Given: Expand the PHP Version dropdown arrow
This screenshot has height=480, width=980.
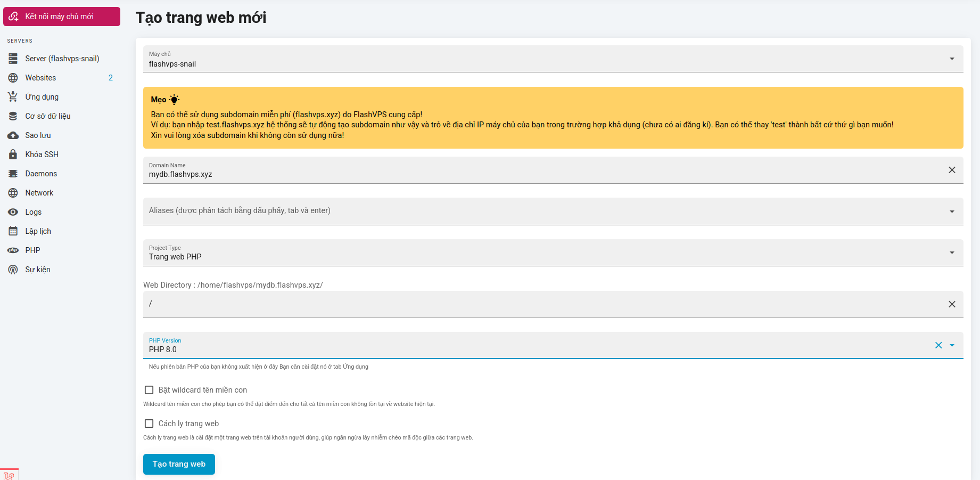Looking at the screenshot, I should [952, 345].
